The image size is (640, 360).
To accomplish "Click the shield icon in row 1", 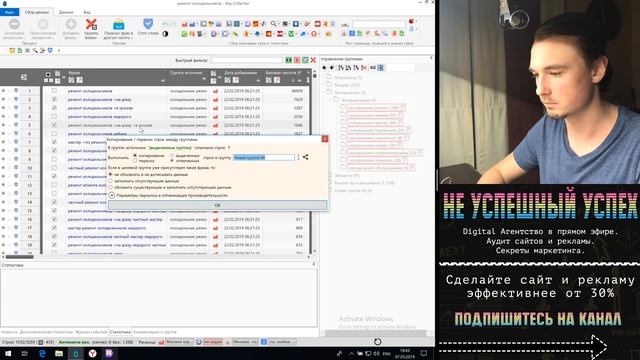I will tap(16, 91).
